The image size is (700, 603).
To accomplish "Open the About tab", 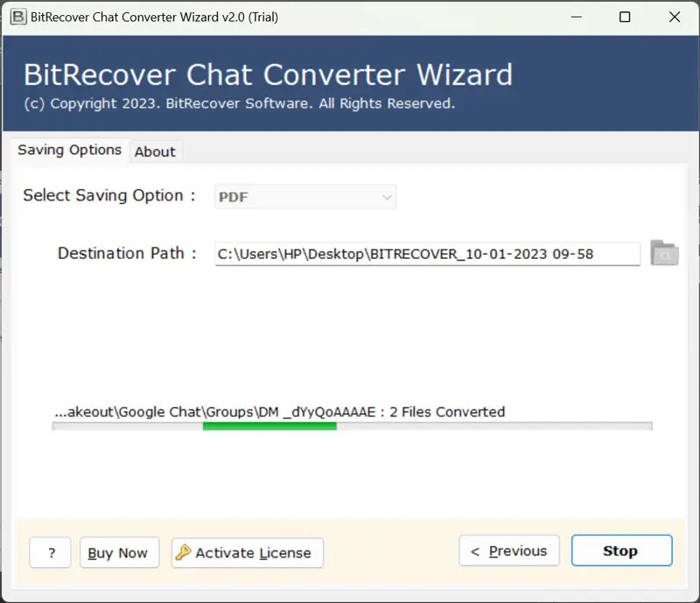I will point(156,152).
